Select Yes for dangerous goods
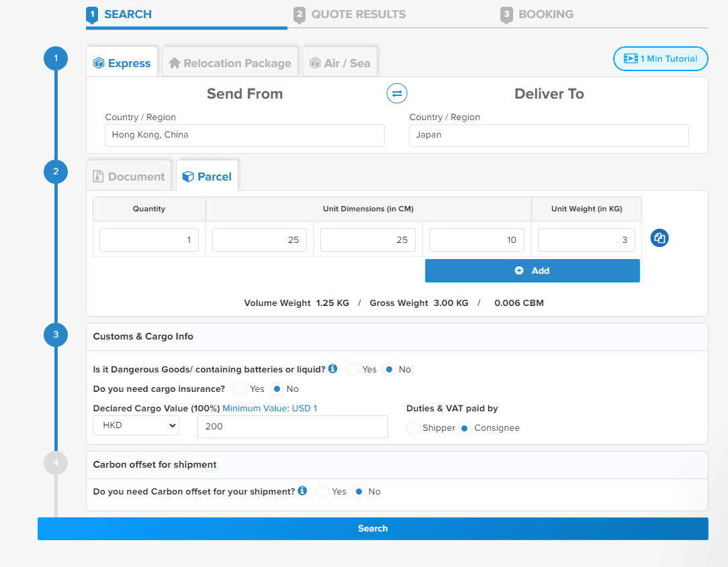The width and height of the screenshot is (728, 567). coord(353,370)
